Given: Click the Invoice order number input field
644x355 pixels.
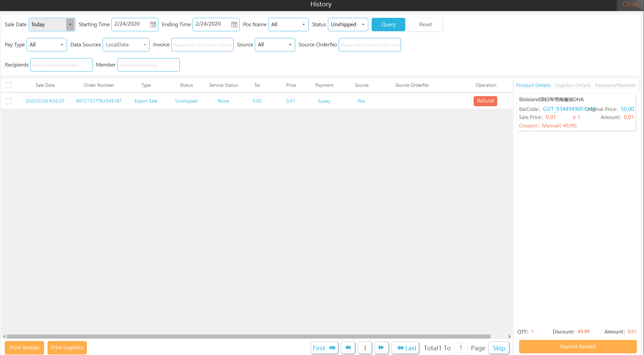Looking at the screenshot, I should click(202, 45).
